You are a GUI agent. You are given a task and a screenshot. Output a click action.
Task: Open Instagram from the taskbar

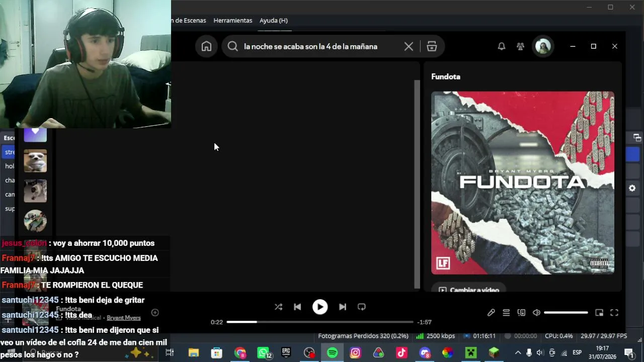(356, 353)
